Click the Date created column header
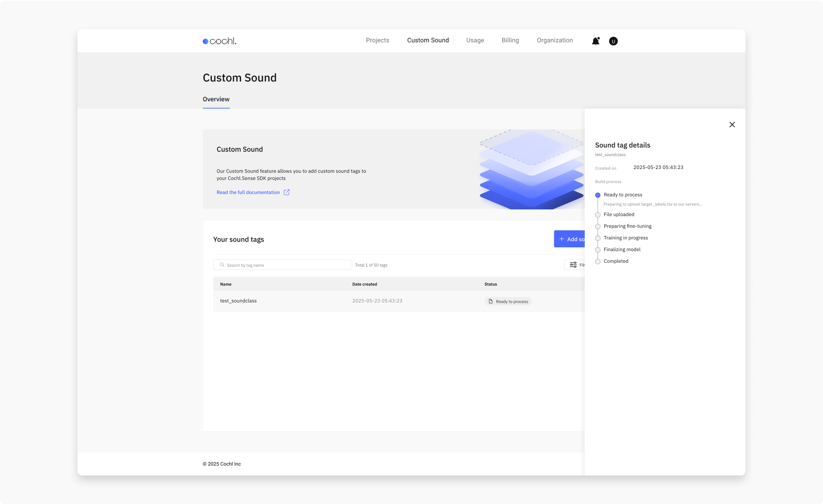 pos(365,284)
